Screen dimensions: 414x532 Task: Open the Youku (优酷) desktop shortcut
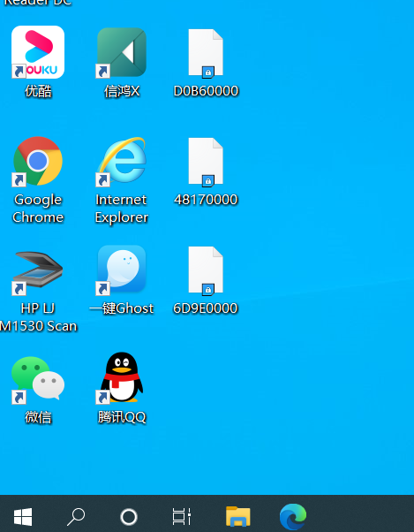[38, 52]
